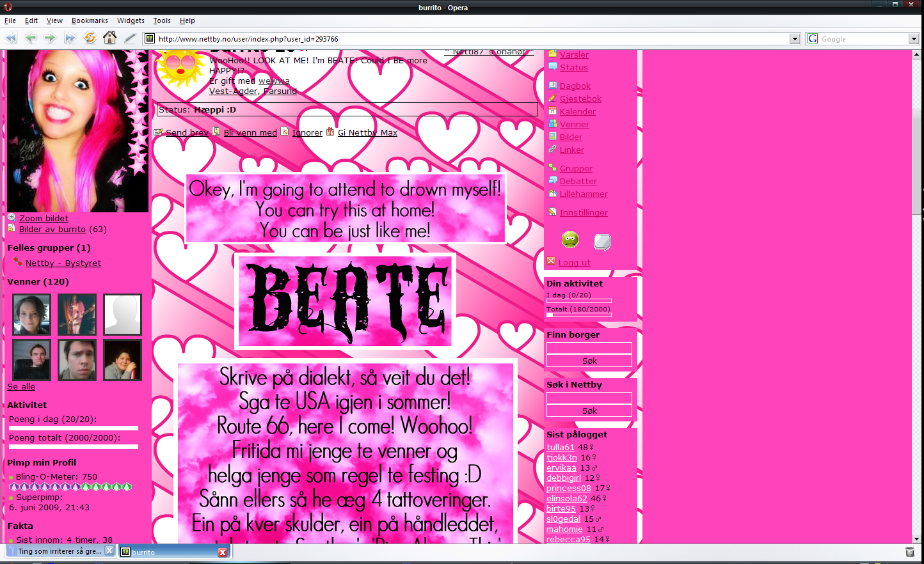The height and width of the screenshot is (564, 924).
Task: Close the 'Ting som irriterer' tab
Action: point(109,551)
